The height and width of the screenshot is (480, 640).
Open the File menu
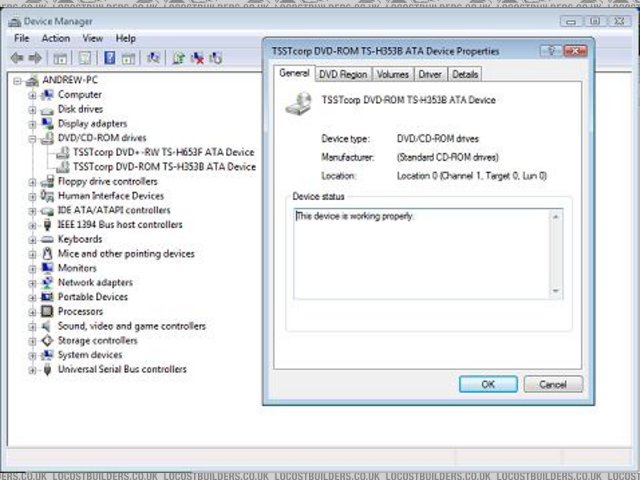pyautogui.click(x=21, y=38)
